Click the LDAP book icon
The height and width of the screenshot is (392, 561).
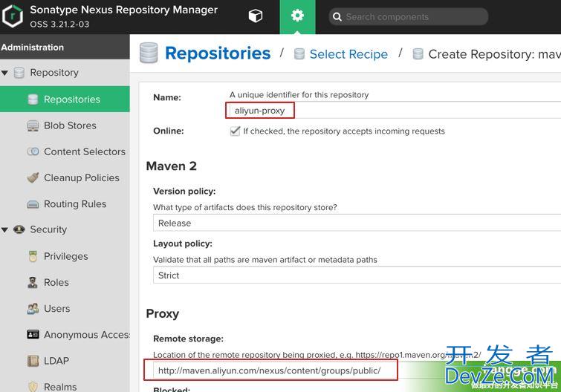click(x=33, y=361)
